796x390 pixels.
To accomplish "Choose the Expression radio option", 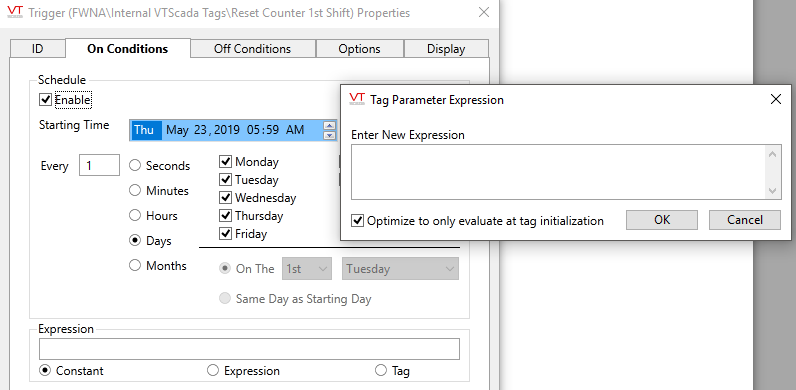I will [213, 371].
